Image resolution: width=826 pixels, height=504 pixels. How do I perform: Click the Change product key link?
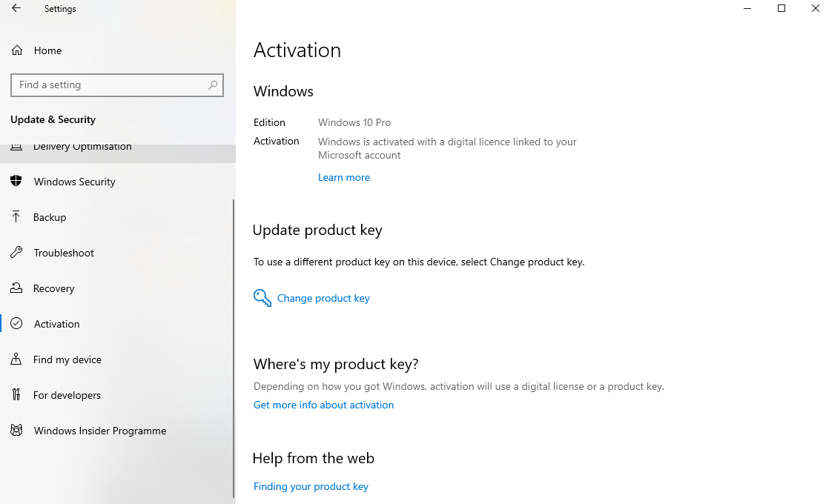point(323,298)
